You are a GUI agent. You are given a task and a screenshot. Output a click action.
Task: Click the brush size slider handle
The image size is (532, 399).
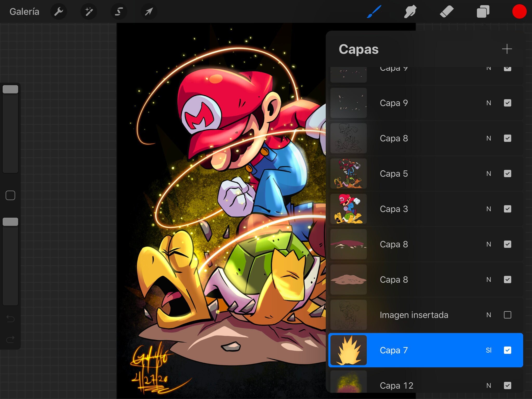click(10, 89)
